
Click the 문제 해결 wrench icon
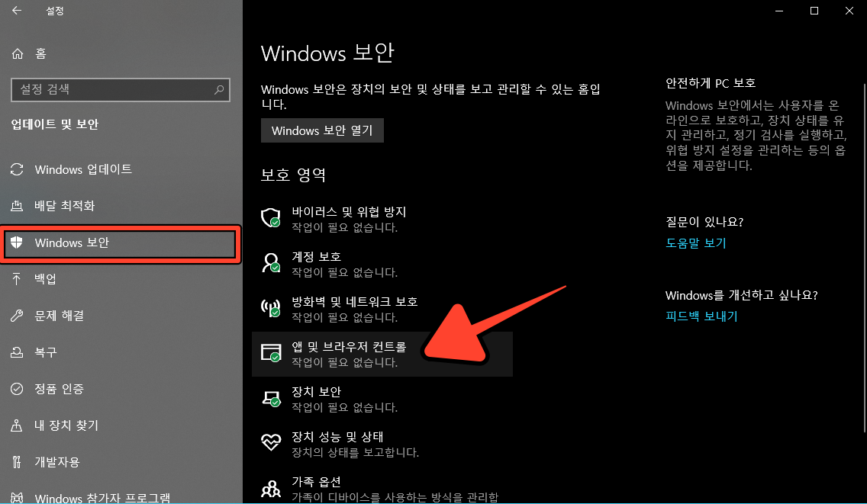coord(17,316)
